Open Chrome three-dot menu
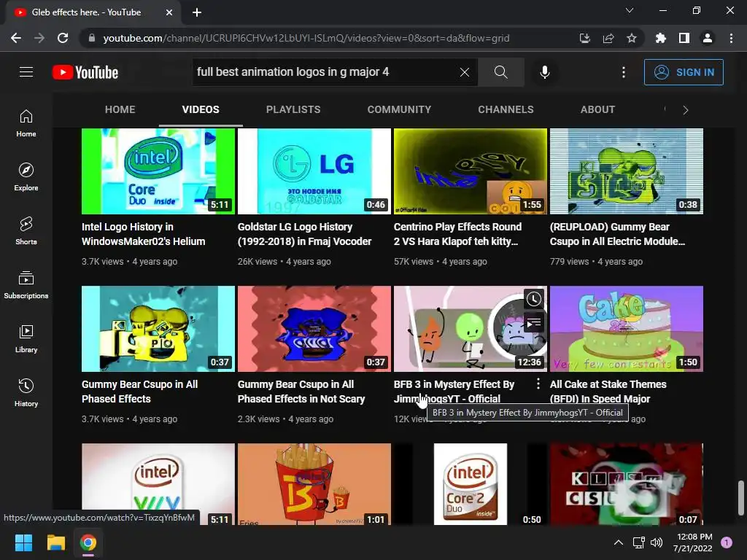This screenshot has height=560, width=747. point(731,38)
